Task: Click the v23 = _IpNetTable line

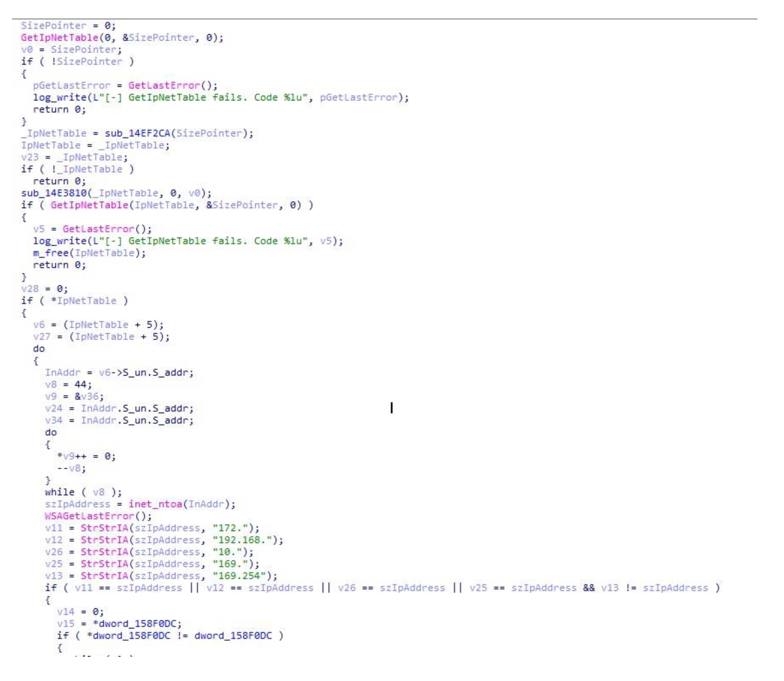Action: point(74,157)
